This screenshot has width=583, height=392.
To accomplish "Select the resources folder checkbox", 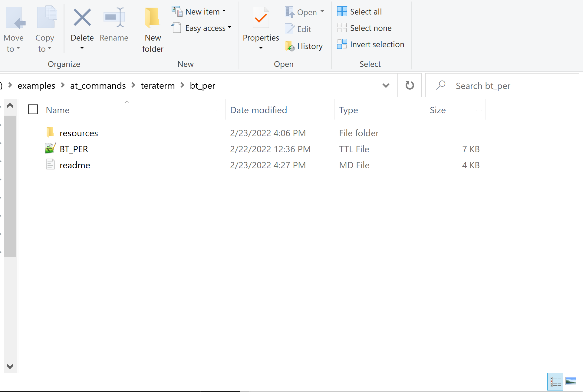I will coord(33,133).
